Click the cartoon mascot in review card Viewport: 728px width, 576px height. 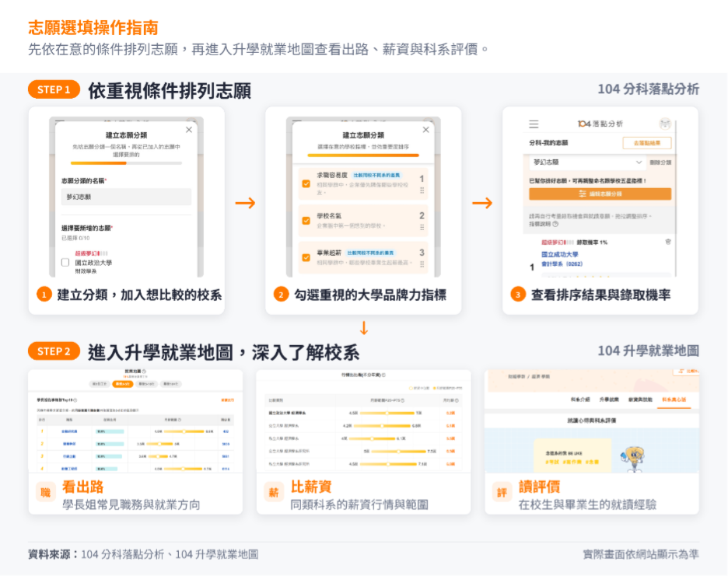(x=634, y=459)
